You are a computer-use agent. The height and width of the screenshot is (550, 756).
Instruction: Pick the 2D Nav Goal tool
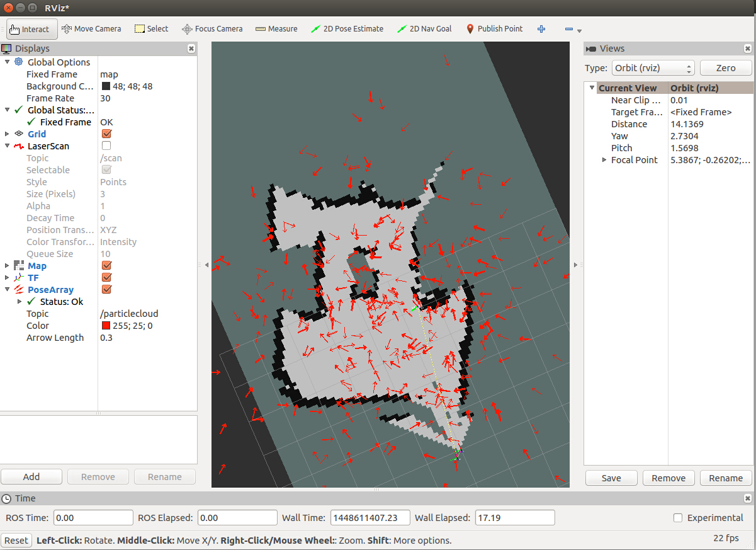coord(425,29)
